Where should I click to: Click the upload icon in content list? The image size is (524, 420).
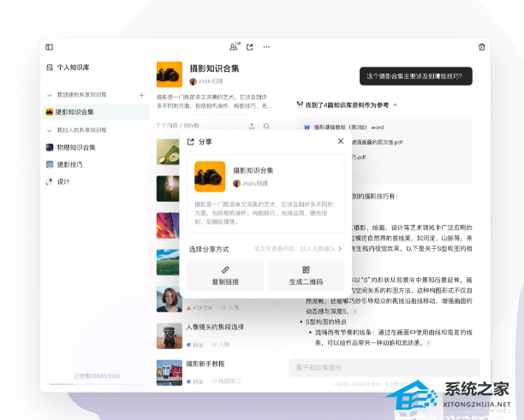[252, 126]
